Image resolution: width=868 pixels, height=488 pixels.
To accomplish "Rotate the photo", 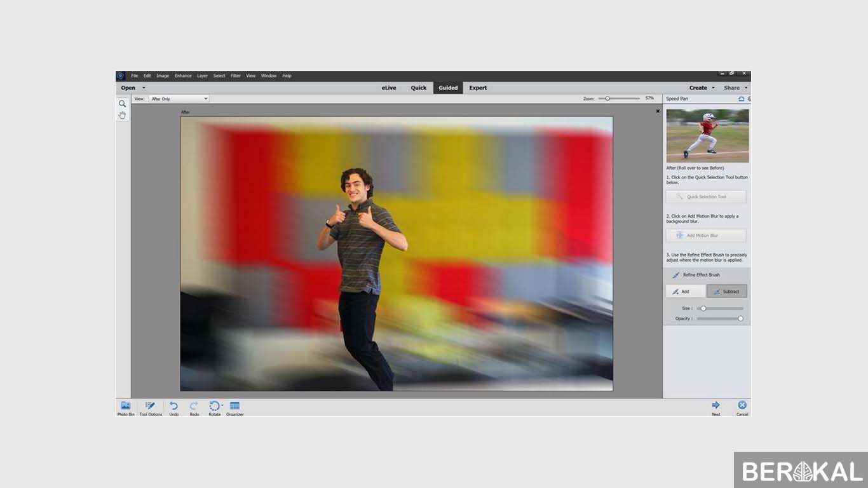I will pos(214,407).
